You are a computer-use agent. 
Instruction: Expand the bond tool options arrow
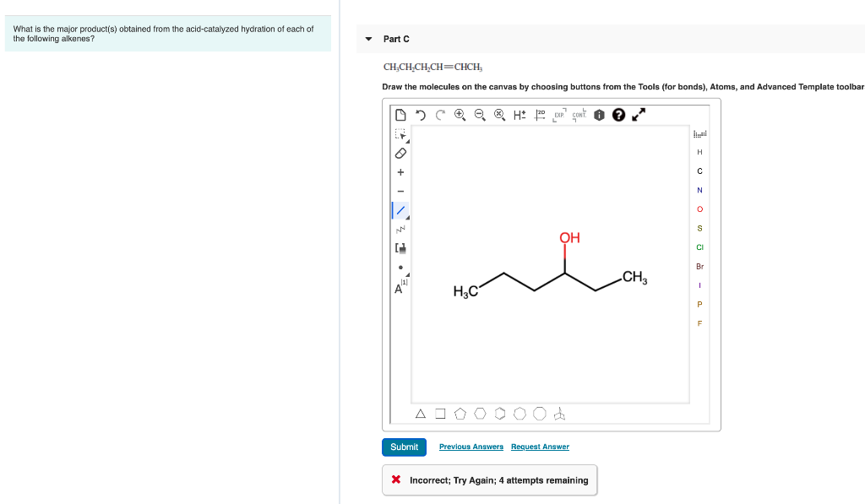[x=406, y=217]
